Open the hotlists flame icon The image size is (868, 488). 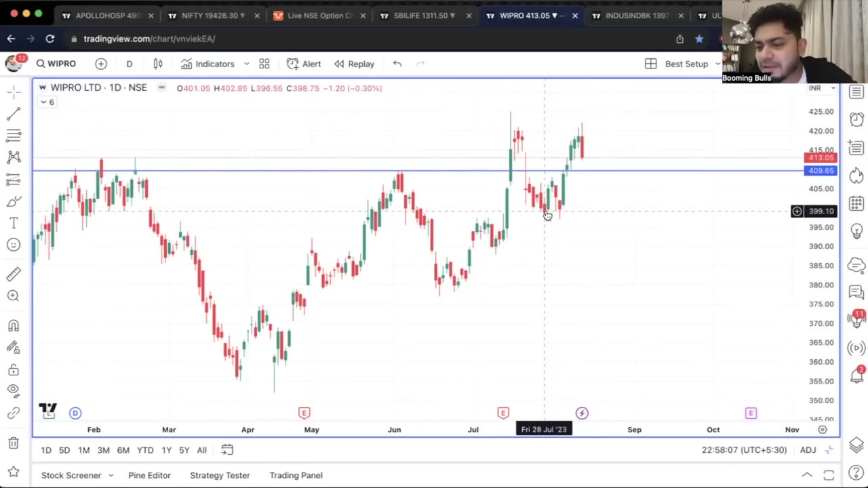tap(856, 175)
